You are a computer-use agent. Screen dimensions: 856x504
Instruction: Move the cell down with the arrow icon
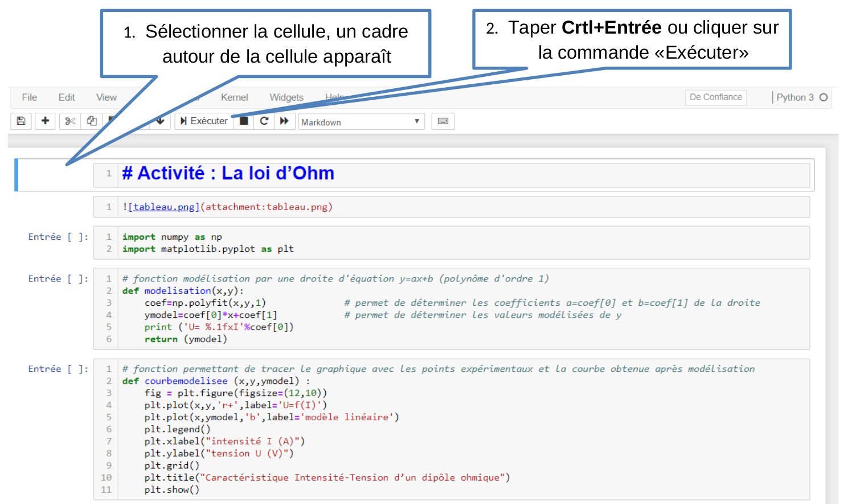[x=160, y=121]
